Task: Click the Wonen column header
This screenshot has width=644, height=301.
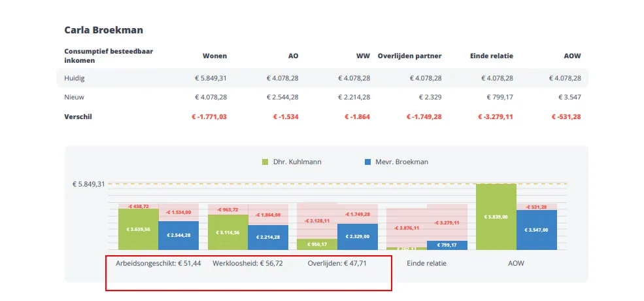Action: 215,56
